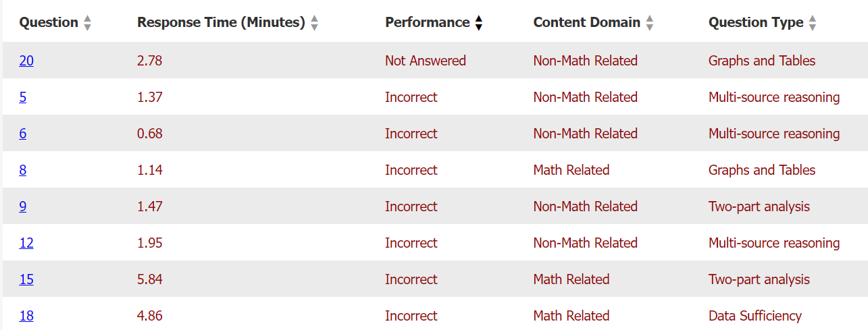Image resolution: width=868 pixels, height=330 pixels.
Task: Click the Response Time (Minutes) header
Action: click(x=221, y=22)
